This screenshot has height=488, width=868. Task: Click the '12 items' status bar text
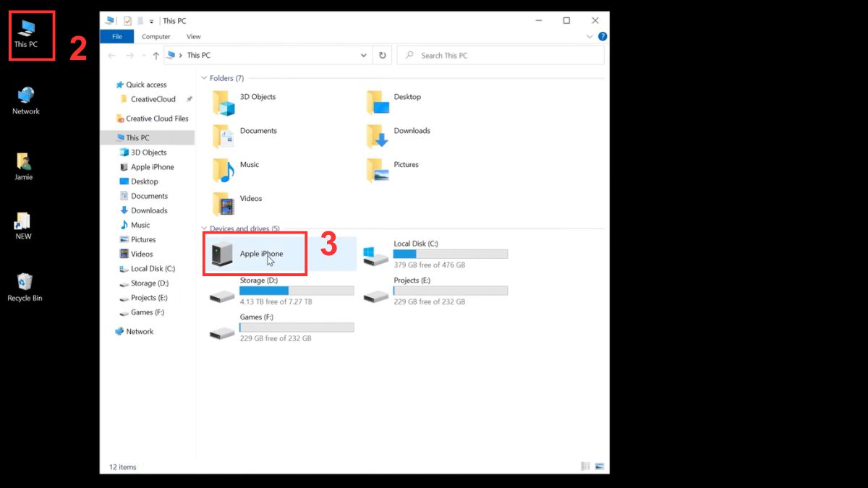122,467
